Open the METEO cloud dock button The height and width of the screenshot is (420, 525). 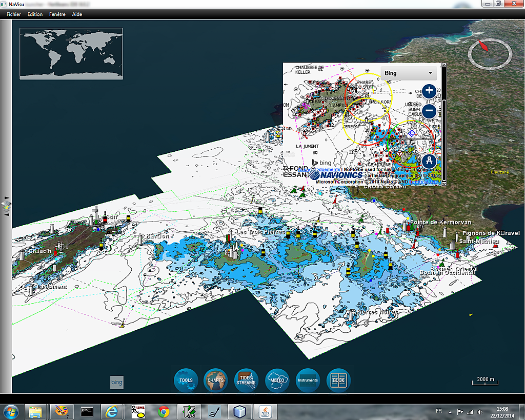point(277,380)
